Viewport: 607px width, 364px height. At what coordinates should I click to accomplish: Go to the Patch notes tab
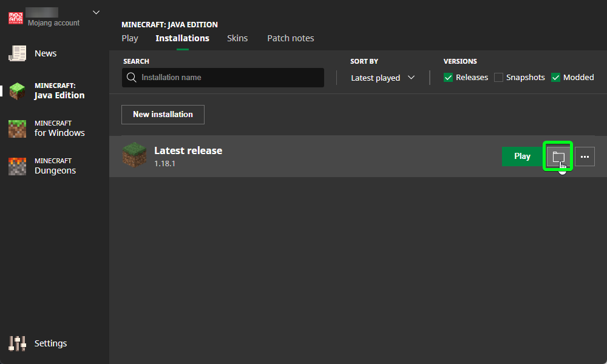[x=290, y=38]
